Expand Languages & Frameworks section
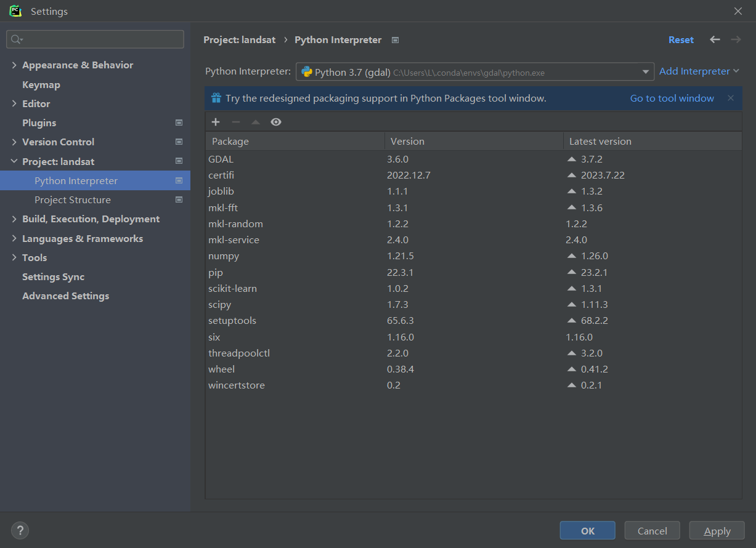 [14, 238]
